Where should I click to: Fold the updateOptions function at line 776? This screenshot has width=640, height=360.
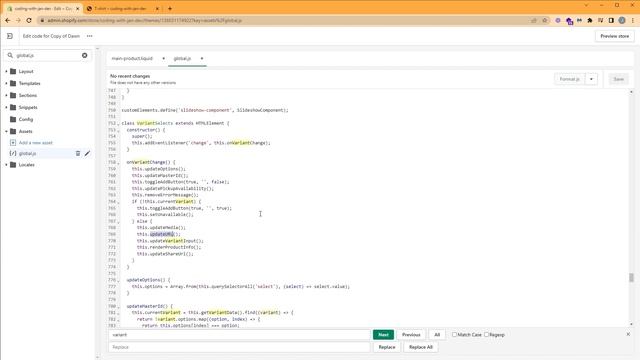[x=118, y=280]
